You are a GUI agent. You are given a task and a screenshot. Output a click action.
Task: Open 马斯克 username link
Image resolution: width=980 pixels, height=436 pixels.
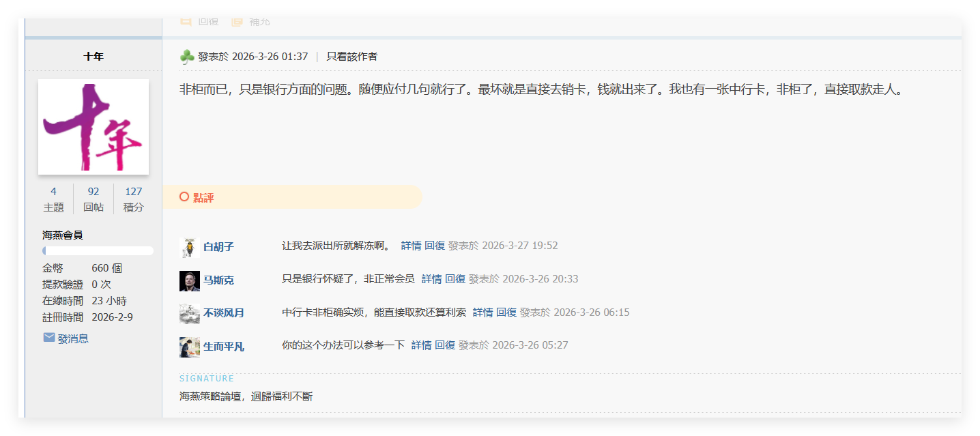click(218, 280)
